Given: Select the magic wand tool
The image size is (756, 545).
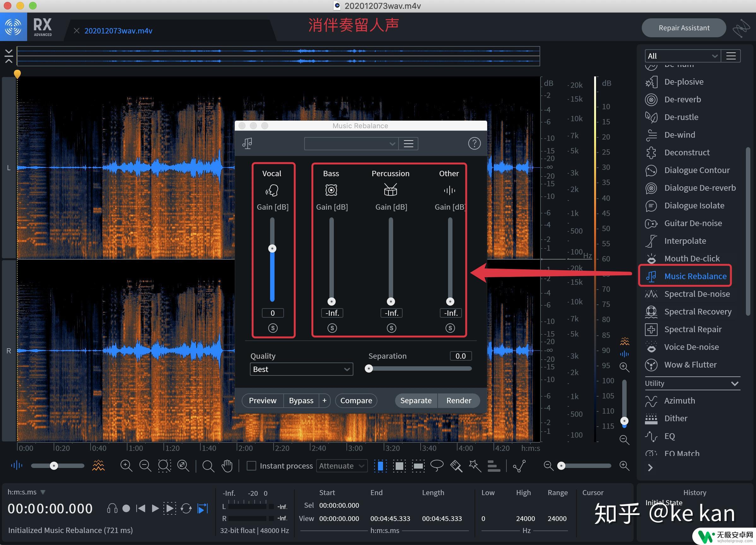Looking at the screenshot, I should point(475,466).
